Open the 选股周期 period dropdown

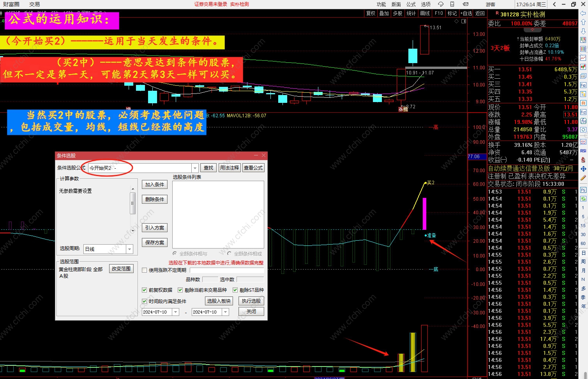pos(129,249)
